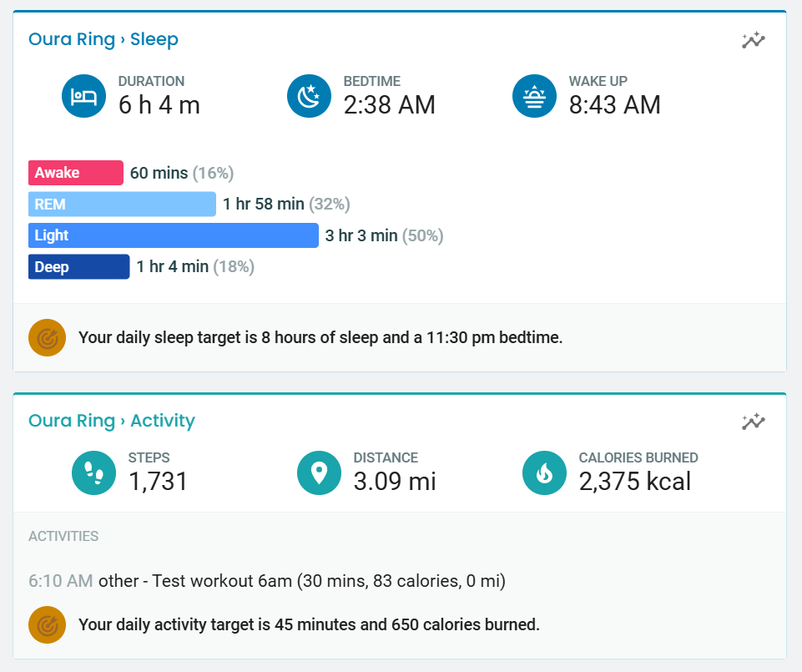Click the footprints Steps icon
This screenshot has height=672, width=802.
point(93,472)
